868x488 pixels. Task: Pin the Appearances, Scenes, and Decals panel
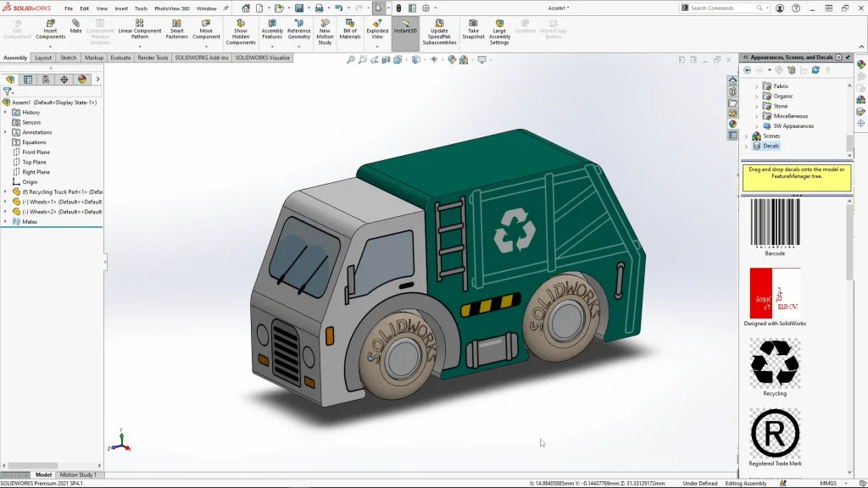point(848,58)
